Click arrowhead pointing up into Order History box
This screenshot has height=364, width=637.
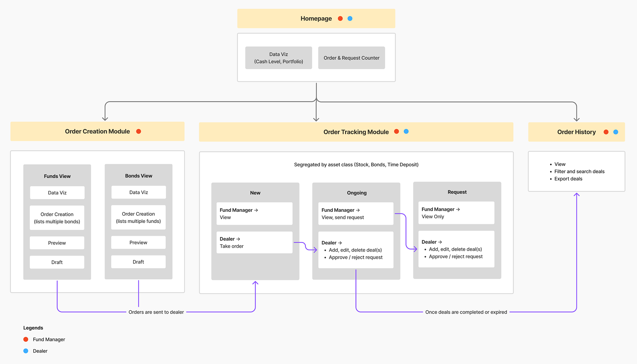point(577,195)
